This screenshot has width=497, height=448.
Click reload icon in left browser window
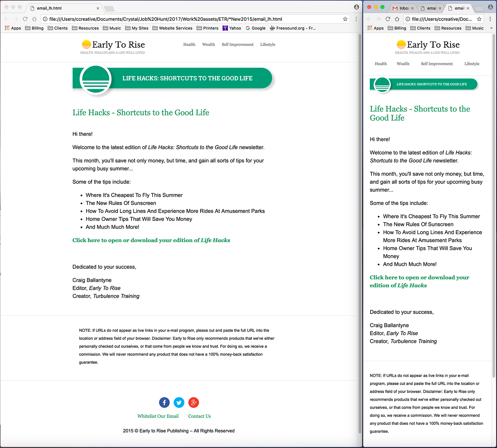[x=25, y=19]
